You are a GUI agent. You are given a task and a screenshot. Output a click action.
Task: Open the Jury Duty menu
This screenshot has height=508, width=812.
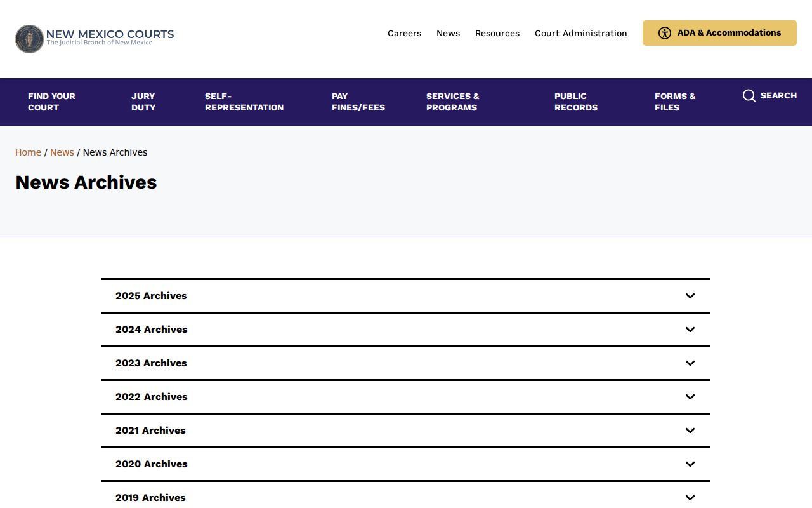(x=143, y=102)
